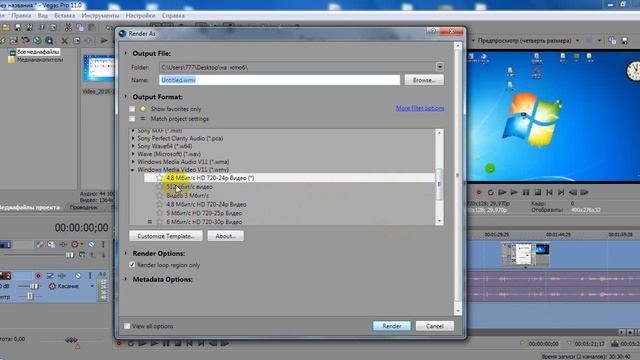Open the Касание automation mode dropdown
The image size is (640, 360).
91,286
